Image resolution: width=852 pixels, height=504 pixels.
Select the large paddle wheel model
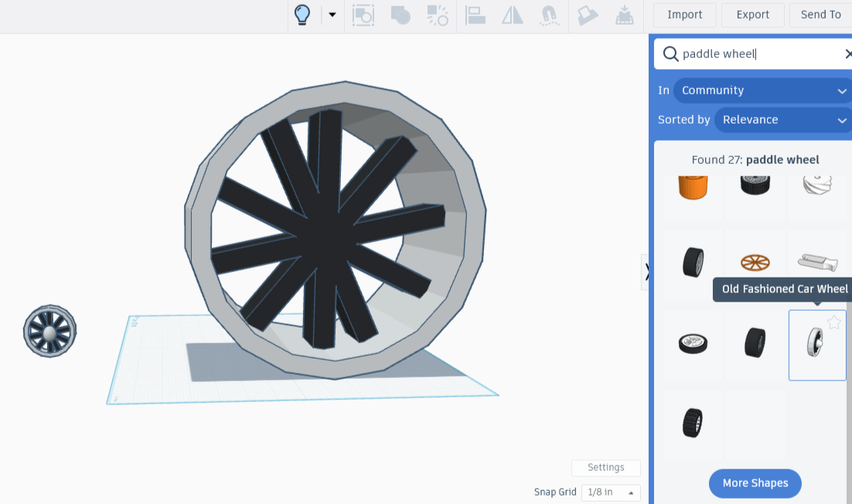click(x=336, y=230)
